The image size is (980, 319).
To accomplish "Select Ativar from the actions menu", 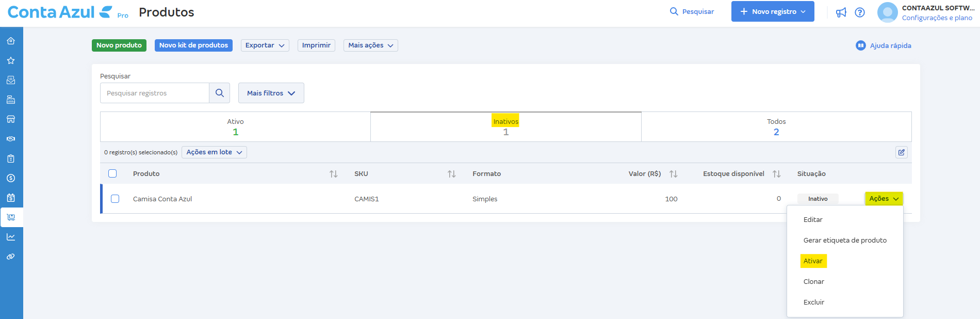I will coord(813,261).
